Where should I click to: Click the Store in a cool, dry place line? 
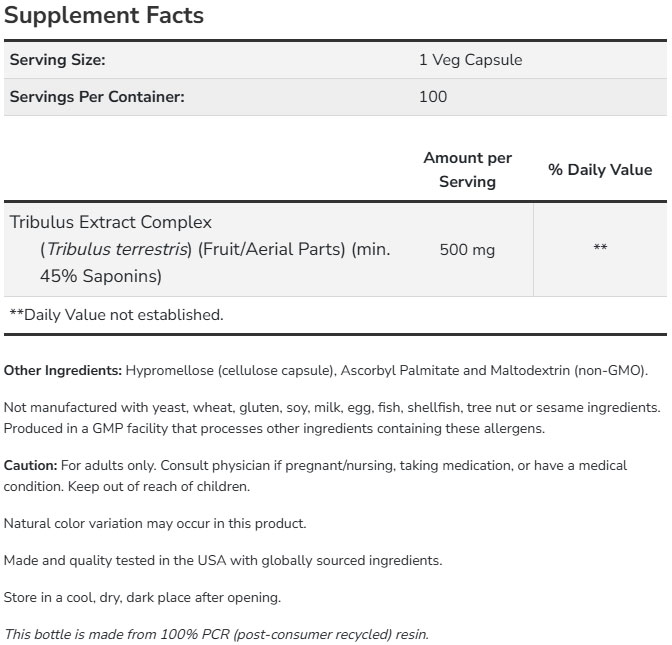point(142,598)
